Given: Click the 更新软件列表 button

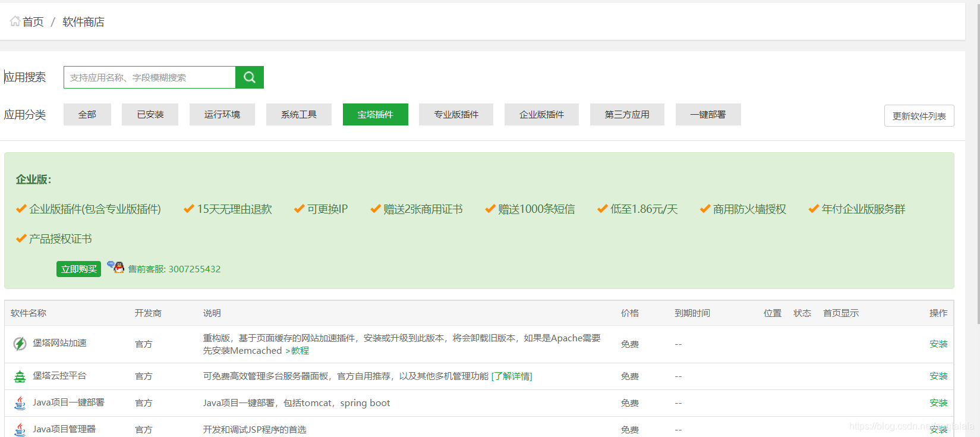Looking at the screenshot, I should tap(919, 116).
